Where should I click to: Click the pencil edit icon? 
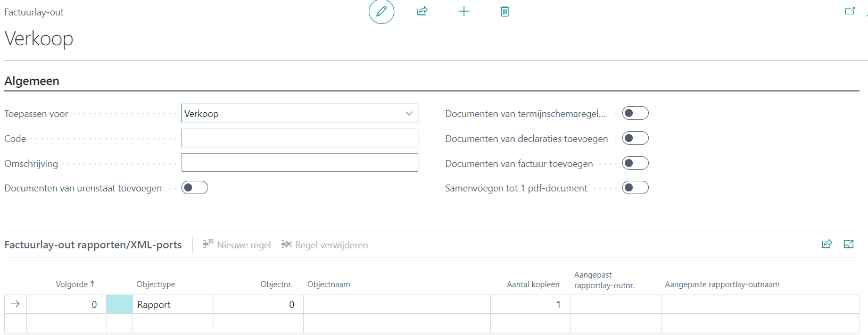pos(381,11)
